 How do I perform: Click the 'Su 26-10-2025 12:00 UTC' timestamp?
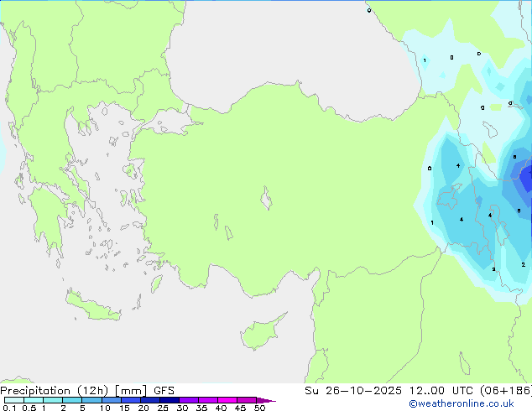click(x=389, y=391)
